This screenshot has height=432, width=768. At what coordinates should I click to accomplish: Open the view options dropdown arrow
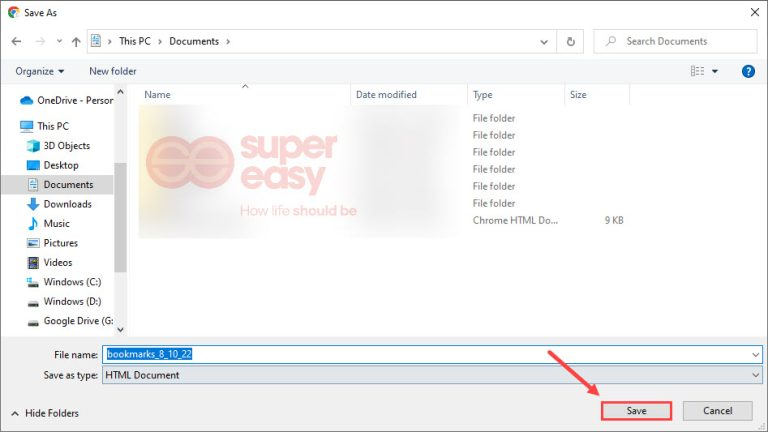[715, 72]
